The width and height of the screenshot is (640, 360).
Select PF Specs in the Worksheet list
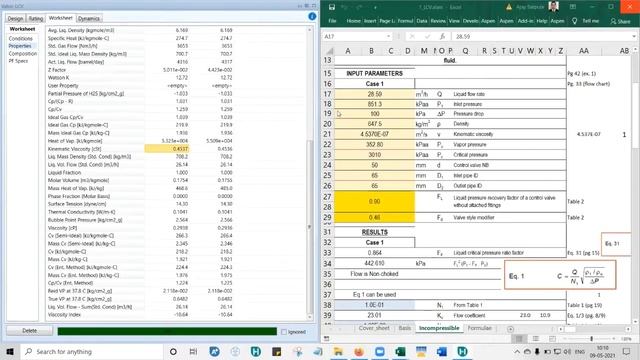coord(18,61)
